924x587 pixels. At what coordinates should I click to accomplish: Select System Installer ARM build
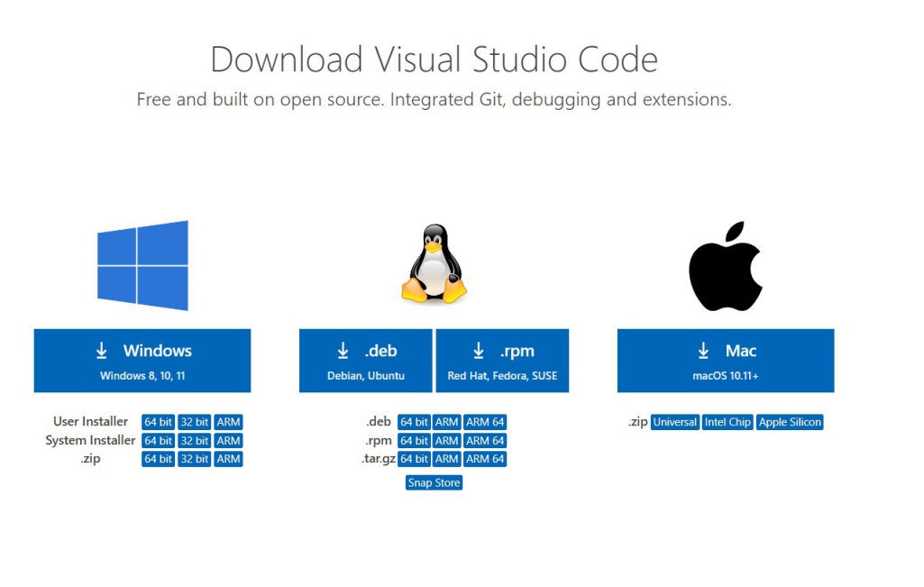(x=228, y=441)
